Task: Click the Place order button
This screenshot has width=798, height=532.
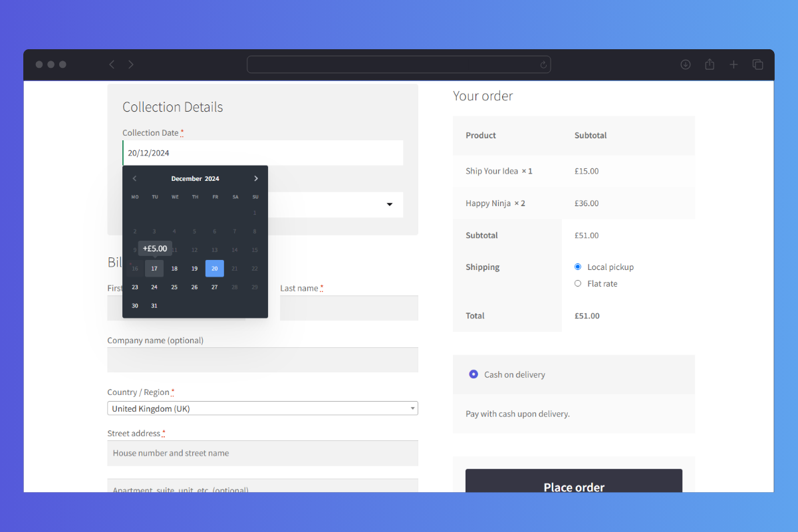Action: (x=573, y=487)
